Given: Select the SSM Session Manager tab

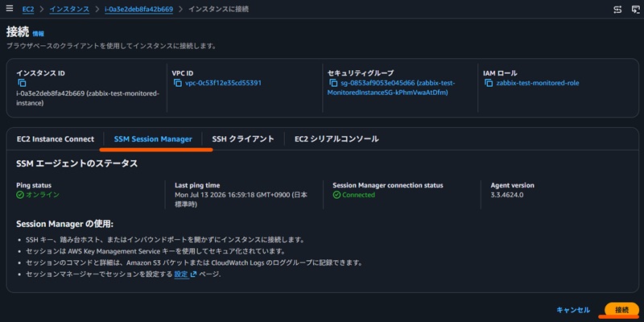Looking at the screenshot, I should (x=153, y=138).
